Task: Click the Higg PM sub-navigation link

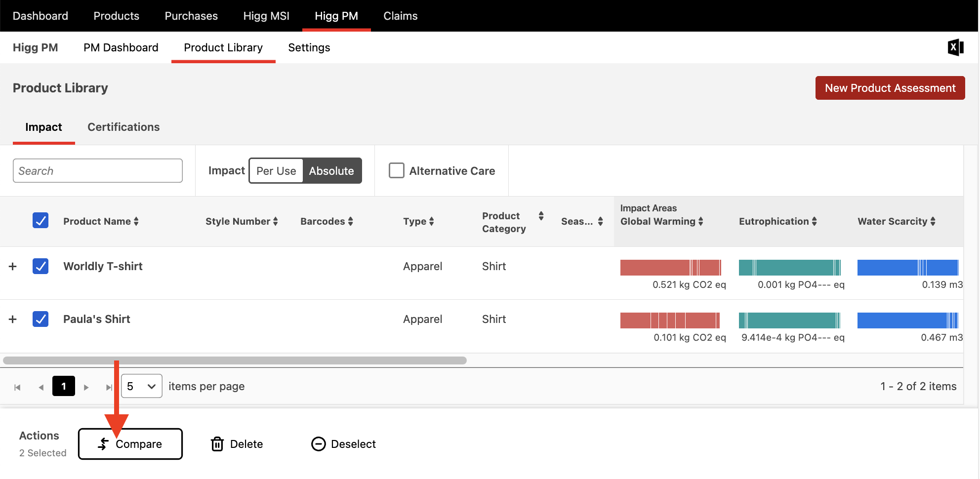Action: (35, 47)
